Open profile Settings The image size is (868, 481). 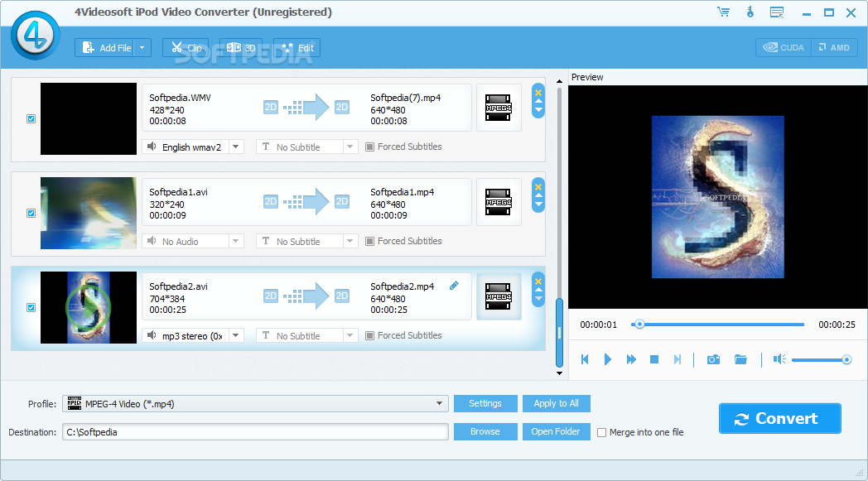[x=485, y=403]
